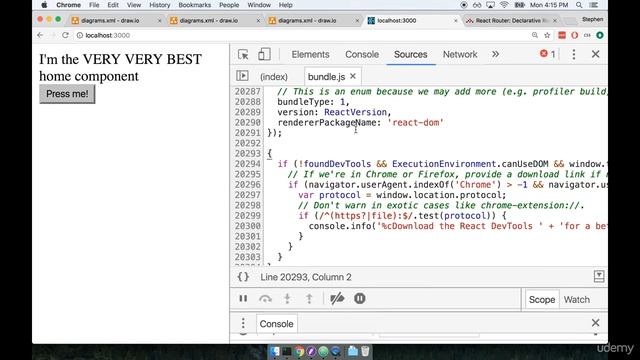Click ReactVersion identifier in code
This screenshot has width=640, height=360.
click(355, 112)
